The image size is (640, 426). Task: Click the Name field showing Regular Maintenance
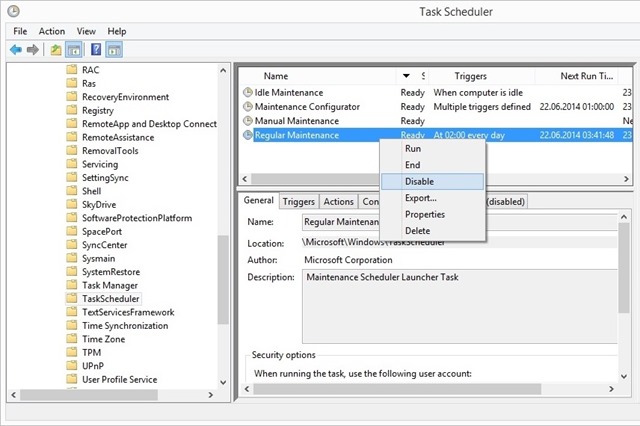(460, 222)
